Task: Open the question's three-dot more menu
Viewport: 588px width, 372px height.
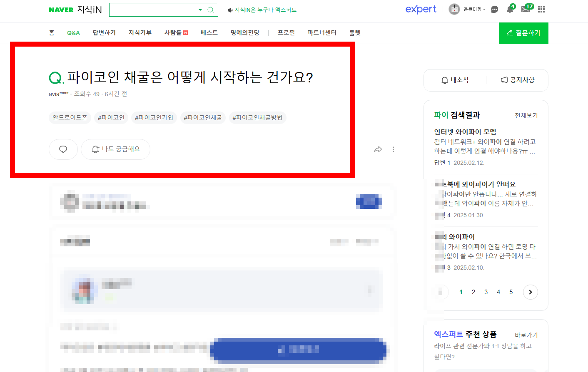Action: [x=393, y=149]
